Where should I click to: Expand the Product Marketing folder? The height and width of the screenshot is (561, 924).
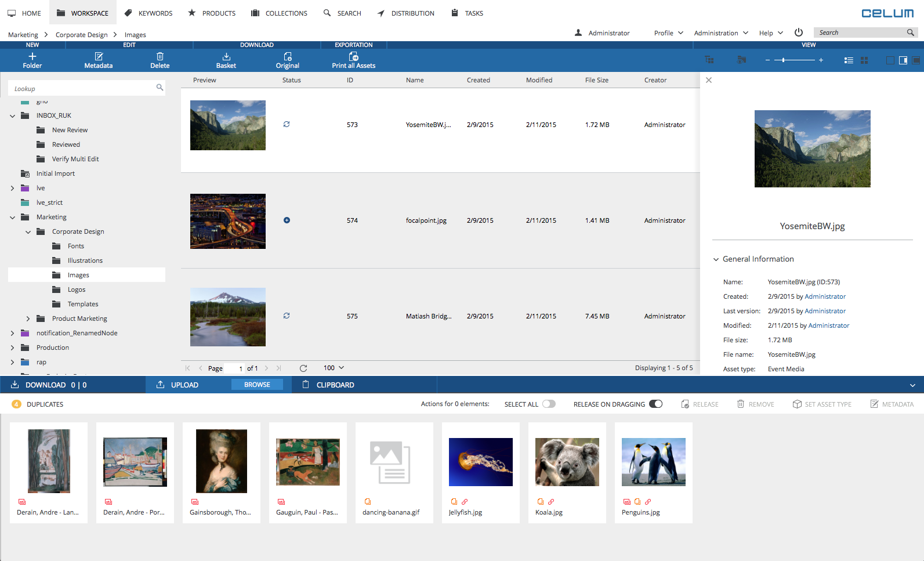pos(28,318)
